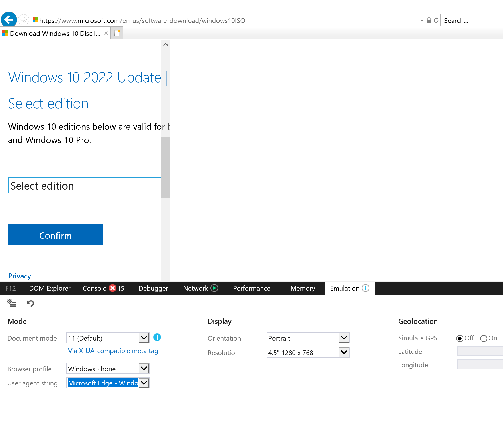Switch to the Debugger tab

153,288
